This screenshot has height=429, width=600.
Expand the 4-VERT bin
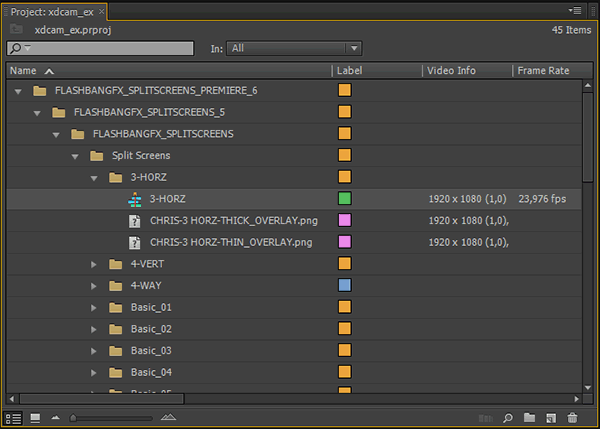pos(94,265)
